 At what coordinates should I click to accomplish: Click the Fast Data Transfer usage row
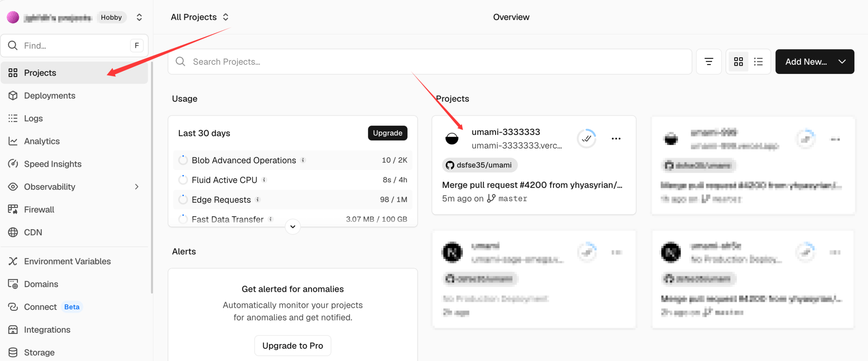click(x=293, y=219)
